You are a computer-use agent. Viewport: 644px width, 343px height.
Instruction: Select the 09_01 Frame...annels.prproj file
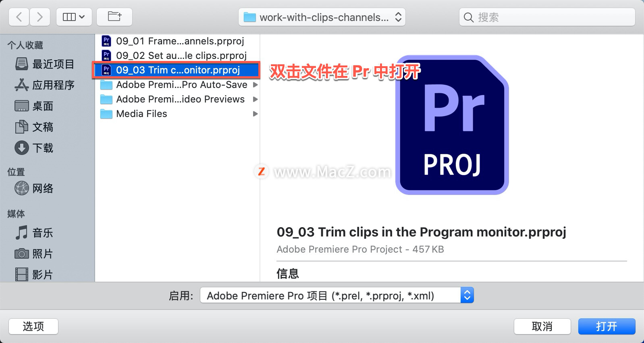click(177, 41)
